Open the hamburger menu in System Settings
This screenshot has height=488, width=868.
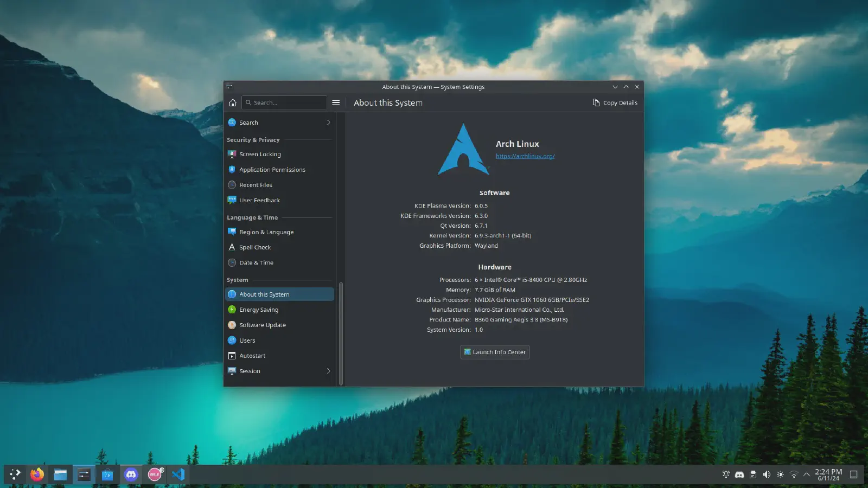coord(336,102)
